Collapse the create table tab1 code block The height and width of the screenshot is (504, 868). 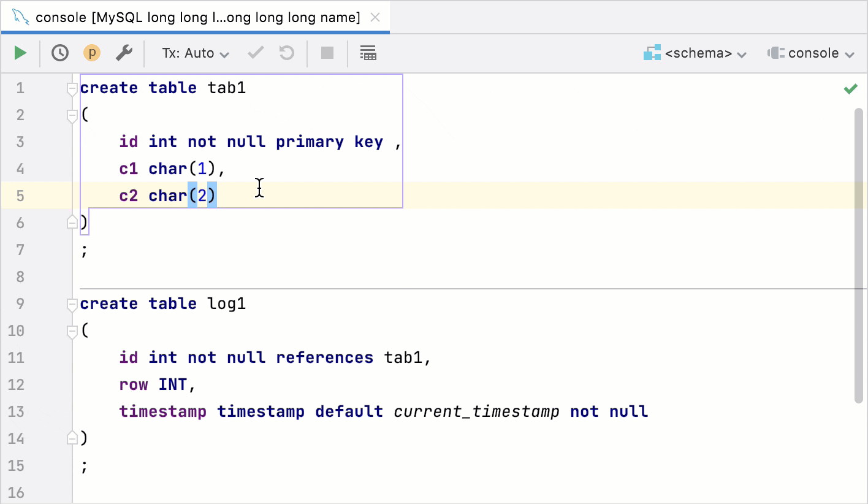(x=71, y=88)
